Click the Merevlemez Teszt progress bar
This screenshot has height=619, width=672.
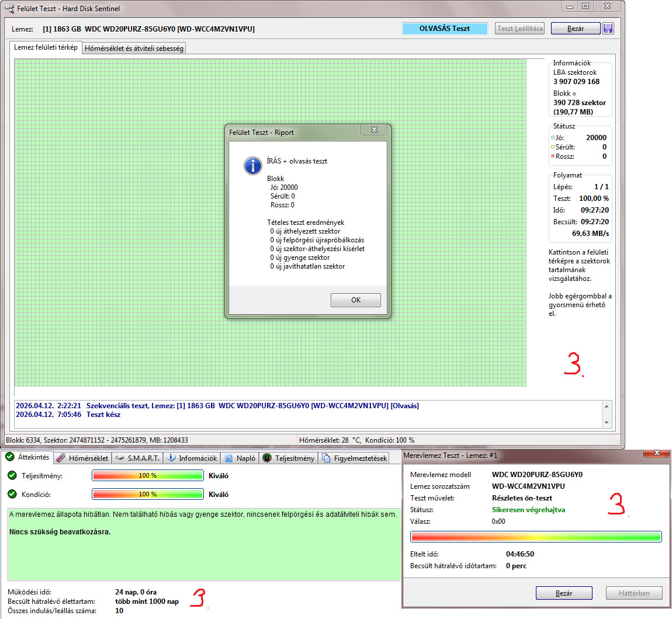(x=536, y=537)
